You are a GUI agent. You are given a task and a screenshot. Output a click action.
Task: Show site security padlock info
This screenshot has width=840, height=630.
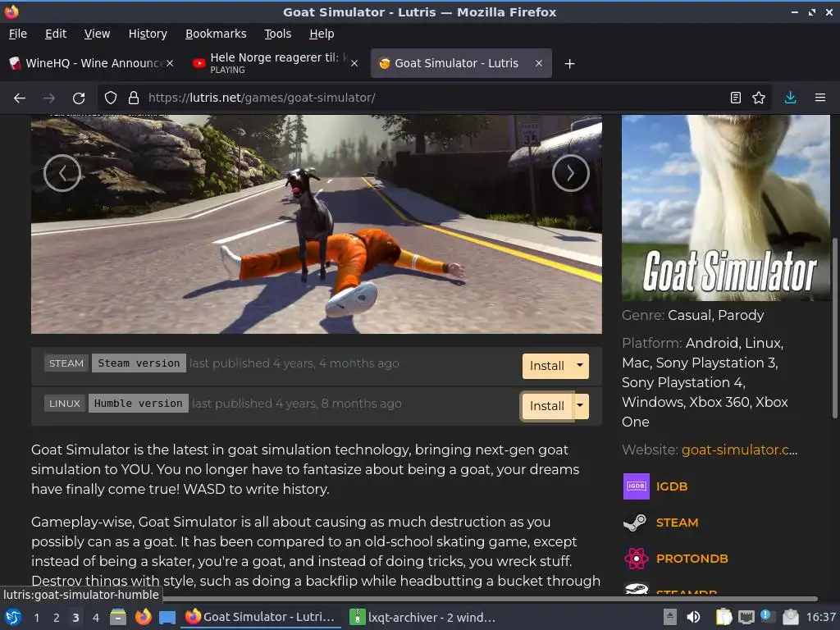(x=134, y=98)
